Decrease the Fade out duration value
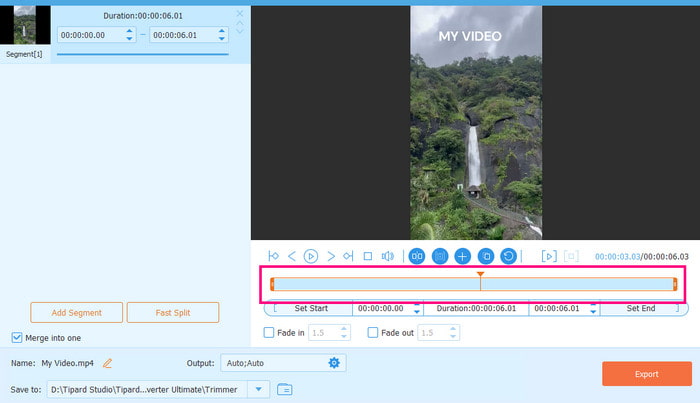The width and height of the screenshot is (700, 403). [453, 336]
